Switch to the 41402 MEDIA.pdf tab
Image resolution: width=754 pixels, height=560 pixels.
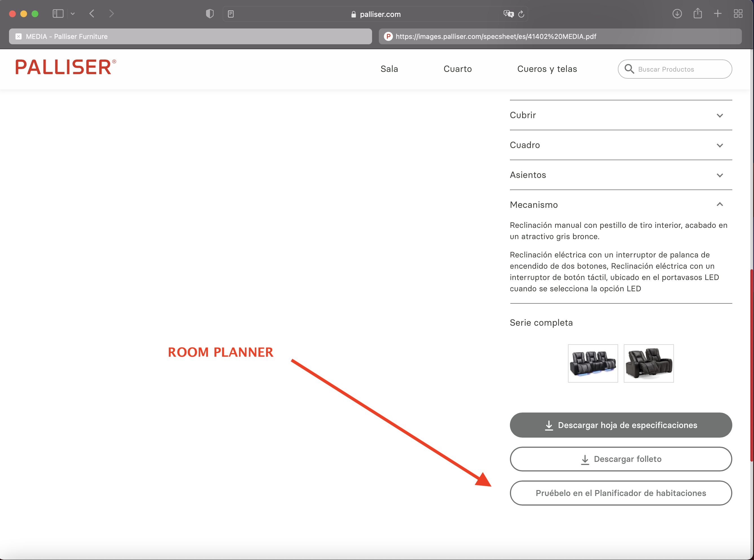(560, 36)
